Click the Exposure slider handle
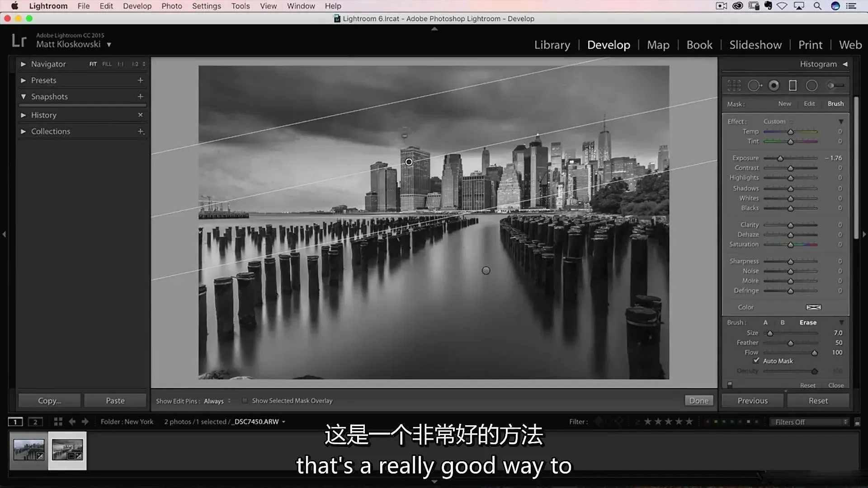This screenshot has height=488, width=868. (780, 159)
